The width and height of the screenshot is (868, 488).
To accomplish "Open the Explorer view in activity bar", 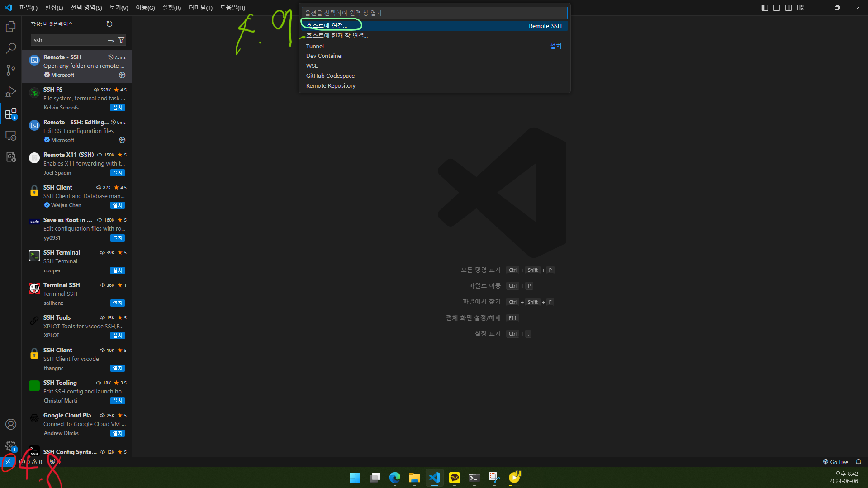I will pyautogui.click(x=11, y=27).
